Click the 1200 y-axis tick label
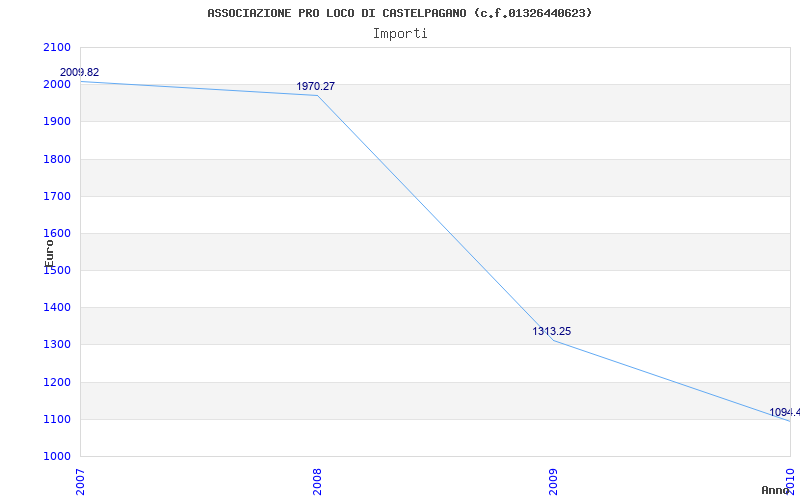Image resolution: width=800 pixels, height=500 pixels. (x=57, y=382)
